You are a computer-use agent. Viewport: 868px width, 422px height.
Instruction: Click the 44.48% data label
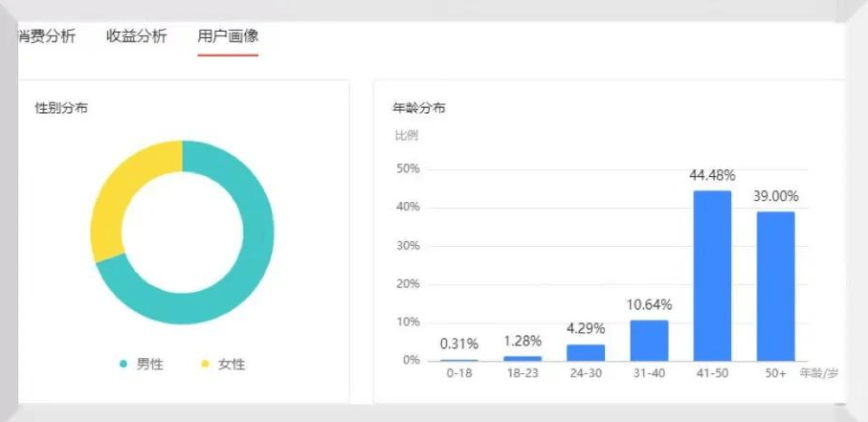coord(712,175)
